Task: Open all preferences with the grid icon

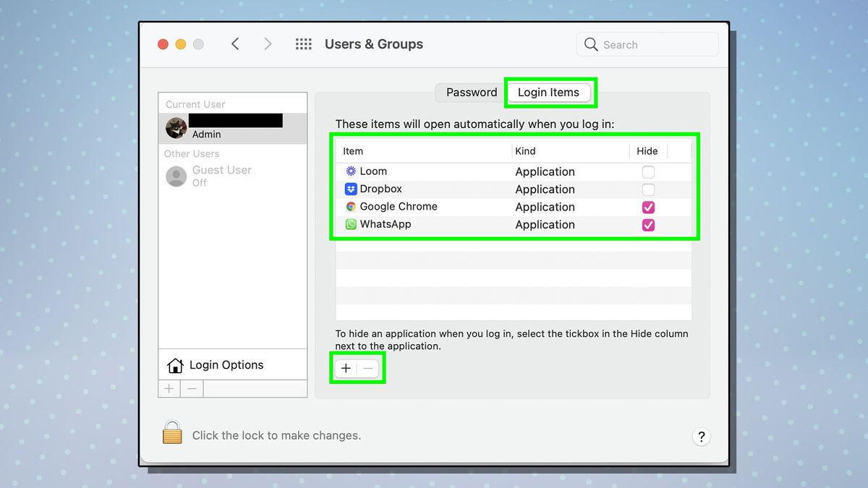Action: [x=303, y=43]
